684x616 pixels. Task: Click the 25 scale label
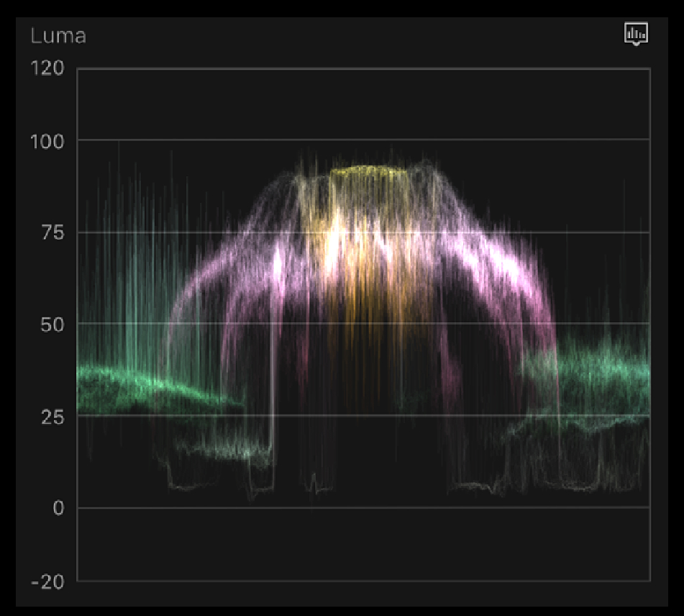tap(52, 416)
